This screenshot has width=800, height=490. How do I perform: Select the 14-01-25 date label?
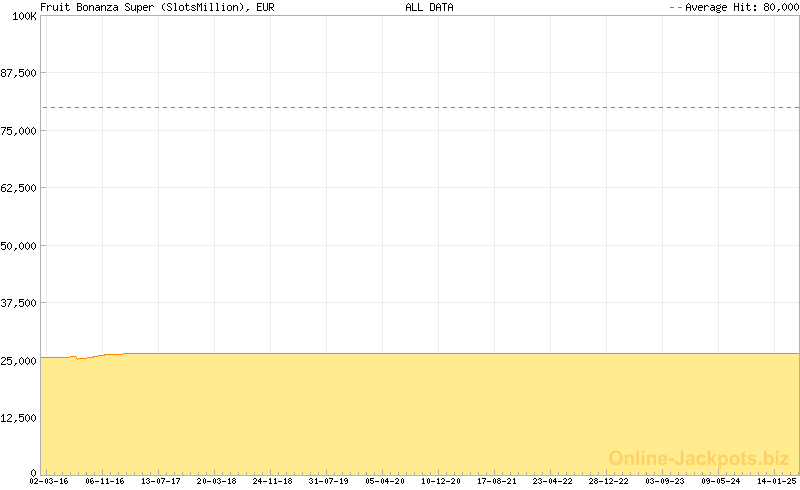(x=776, y=481)
